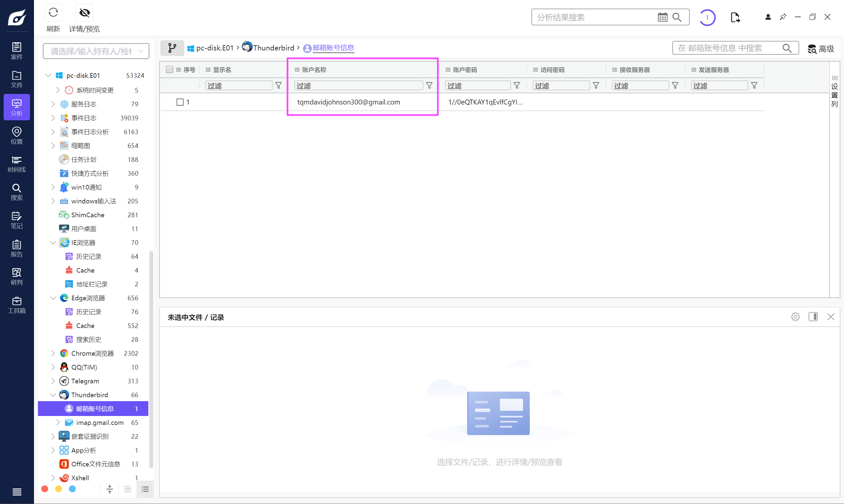Tick the select-all checkbox in table header
This screenshot has width=844, height=504.
(x=169, y=70)
